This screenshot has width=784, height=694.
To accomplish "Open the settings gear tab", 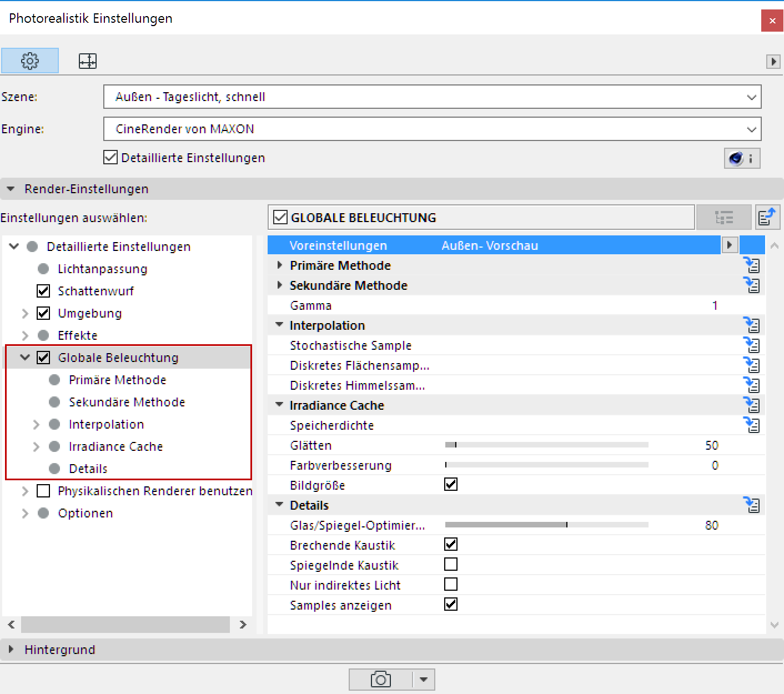I will pos(30,61).
